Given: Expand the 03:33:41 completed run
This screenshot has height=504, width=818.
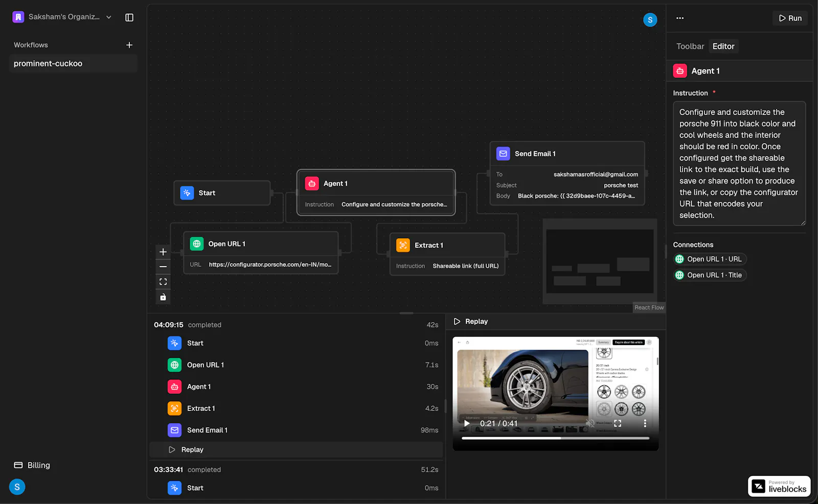Looking at the screenshot, I should (x=296, y=470).
